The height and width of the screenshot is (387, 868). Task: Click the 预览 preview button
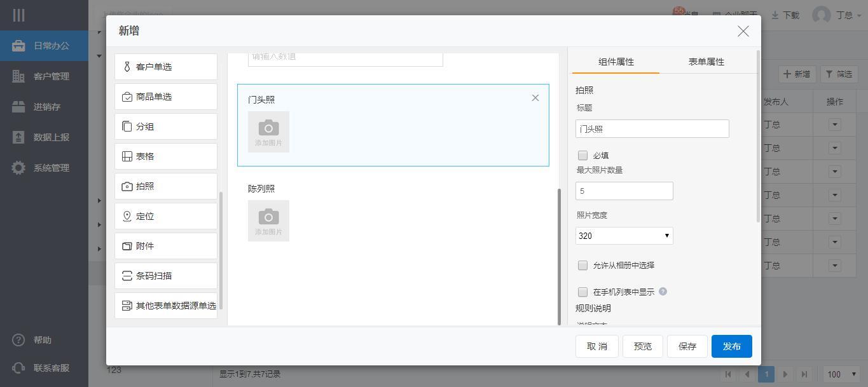tap(642, 346)
